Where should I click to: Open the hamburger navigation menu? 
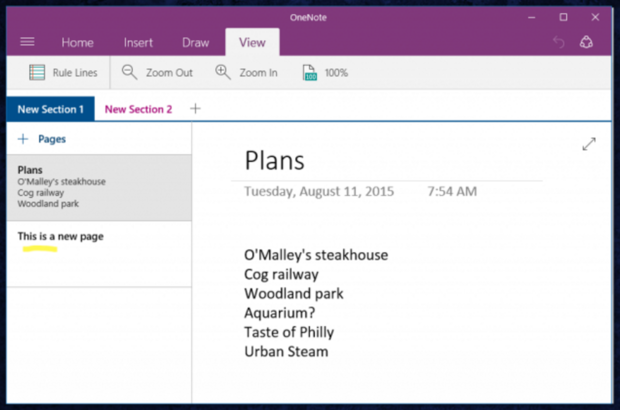click(27, 42)
